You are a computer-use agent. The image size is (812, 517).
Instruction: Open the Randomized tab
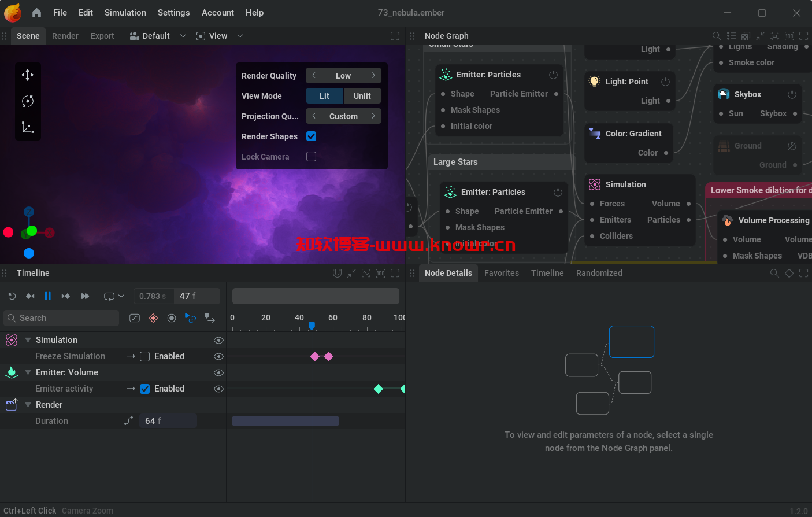point(599,273)
